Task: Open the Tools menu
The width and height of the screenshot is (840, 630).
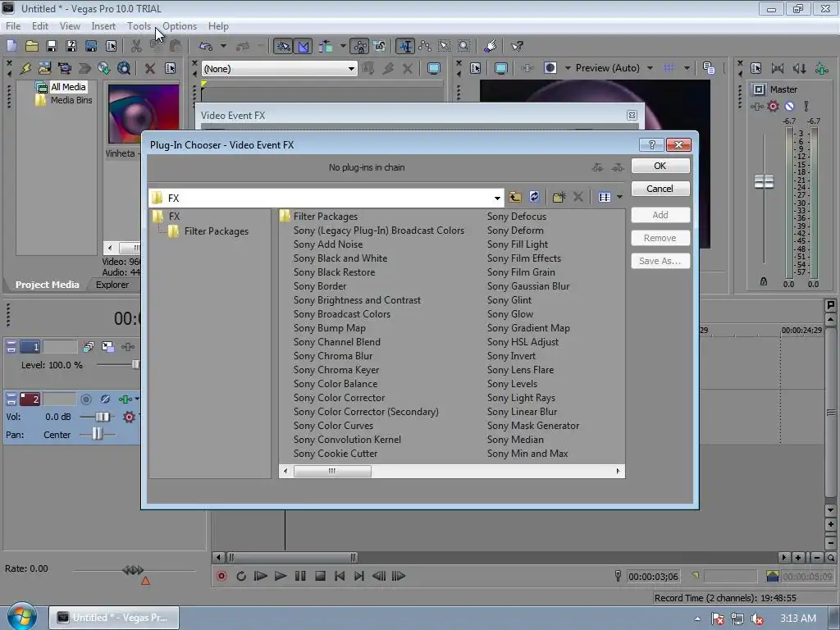Action: (139, 25)
